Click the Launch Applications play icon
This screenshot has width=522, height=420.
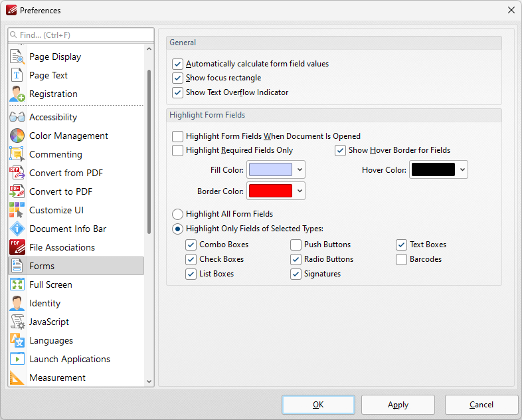pyautogui.click(x=17, y=359)
